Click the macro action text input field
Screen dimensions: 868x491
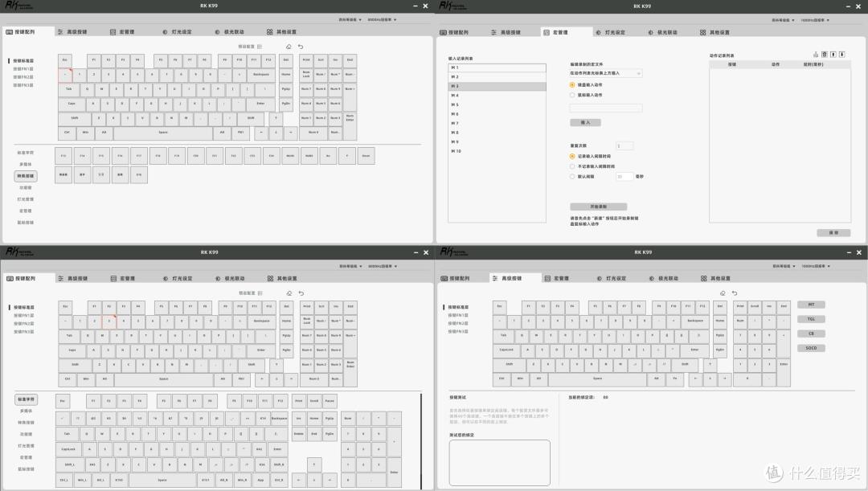(606, 108)
